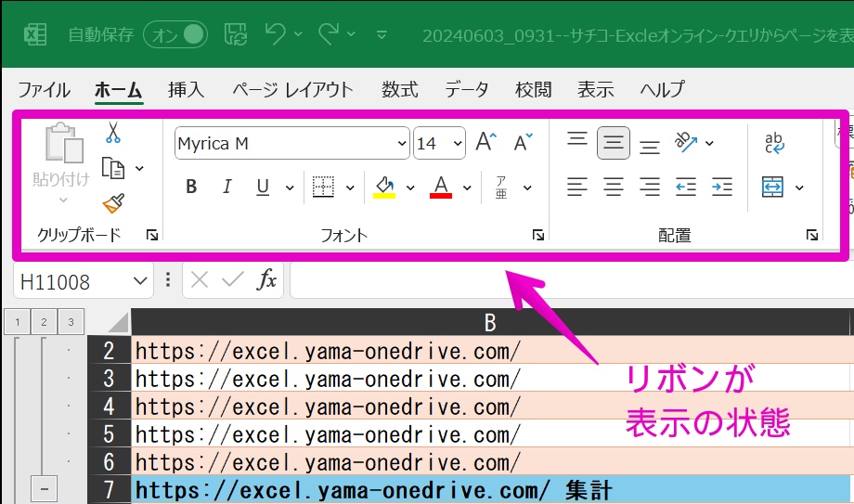The height and width of the screenshot is (504, 854).
Task: Open the underline style dropdown arrow
Action: tap(290, 188)
